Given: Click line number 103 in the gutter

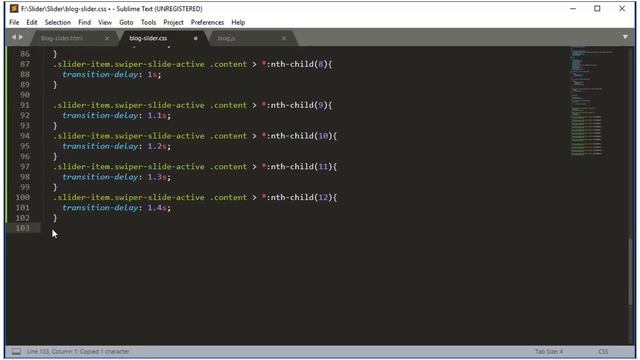Looking at the screenshot, I should [x=22, y=228].
